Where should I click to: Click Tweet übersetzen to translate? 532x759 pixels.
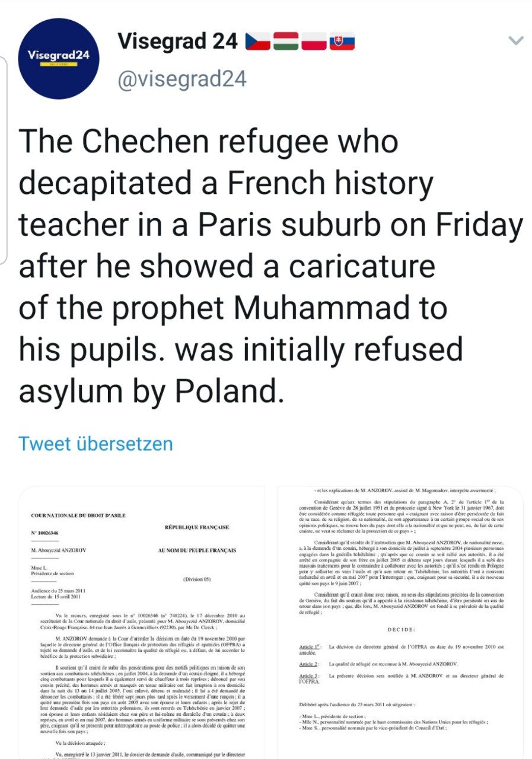95,444
